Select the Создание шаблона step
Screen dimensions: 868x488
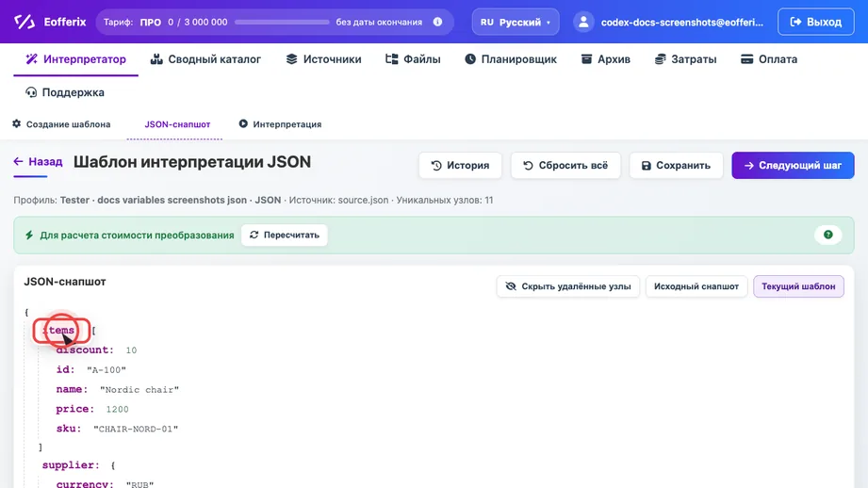61,124
